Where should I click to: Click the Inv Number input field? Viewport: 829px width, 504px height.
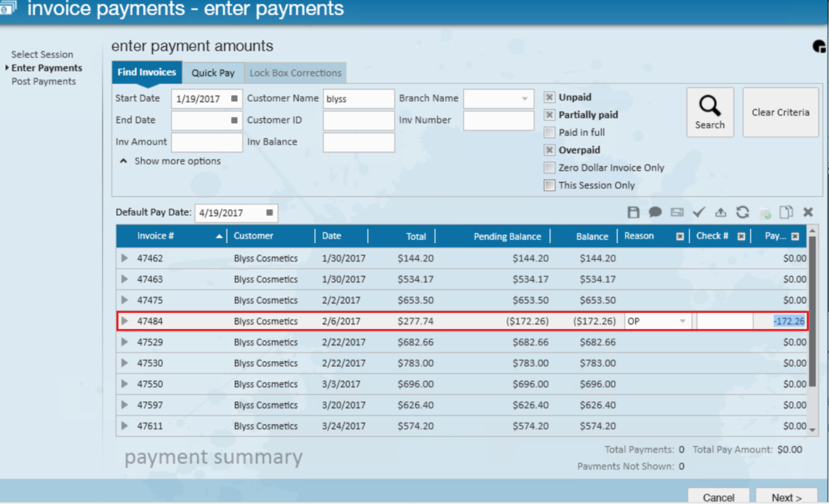pyautogui.click(x=499, y=120)
